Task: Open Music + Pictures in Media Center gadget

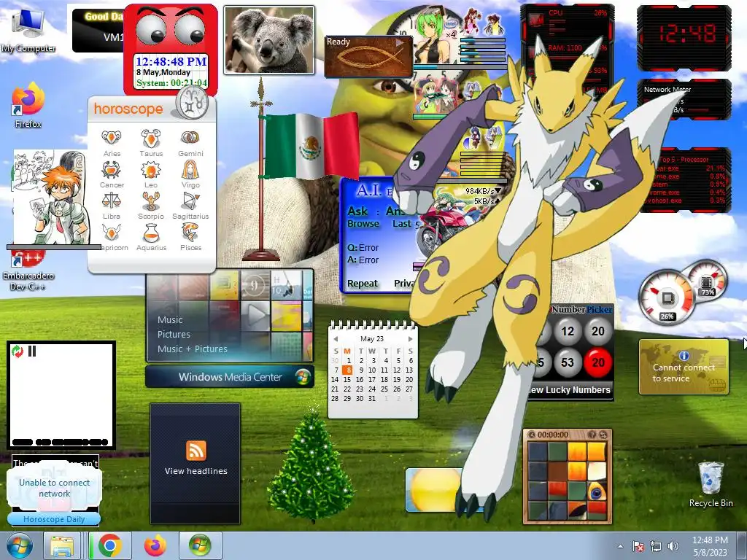Action: tap(193, 349)
